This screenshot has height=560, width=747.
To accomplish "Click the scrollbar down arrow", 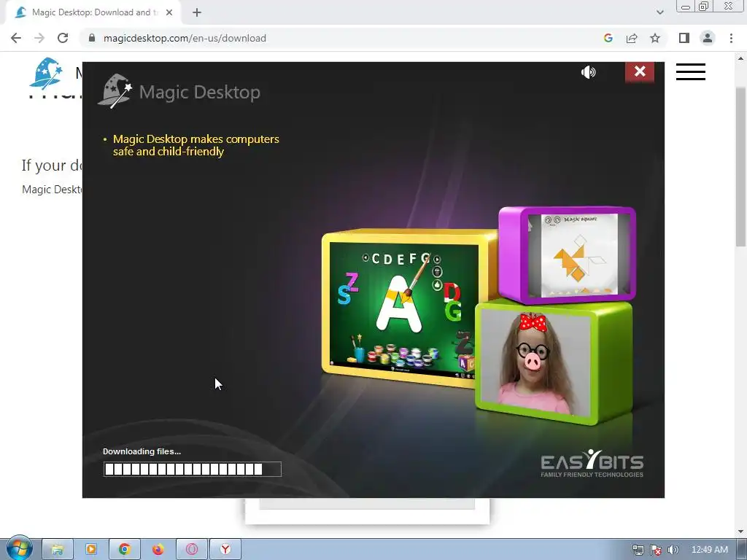I will point(740,532).
